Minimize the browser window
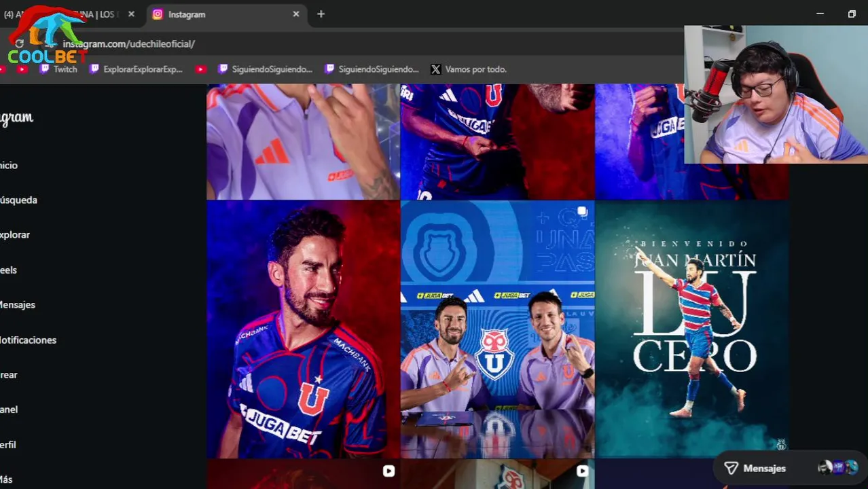This screenshot has width=868, height=489. [820, 14]
